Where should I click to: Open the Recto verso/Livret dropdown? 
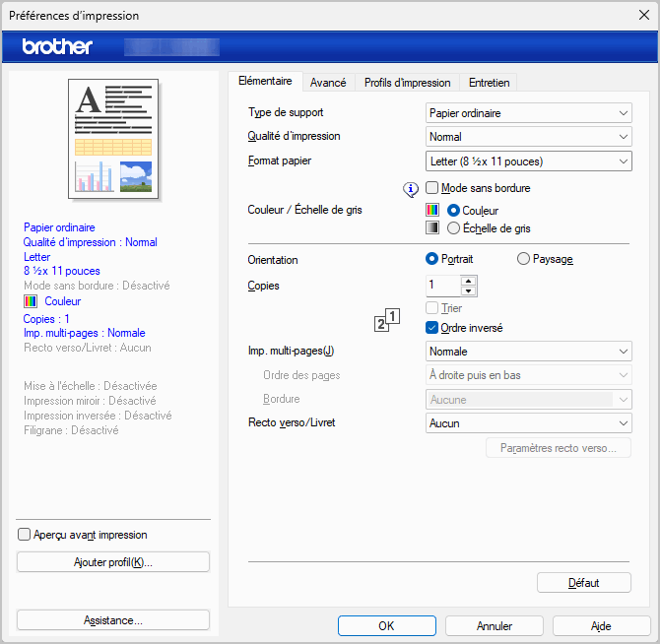[x=528, y=423]
